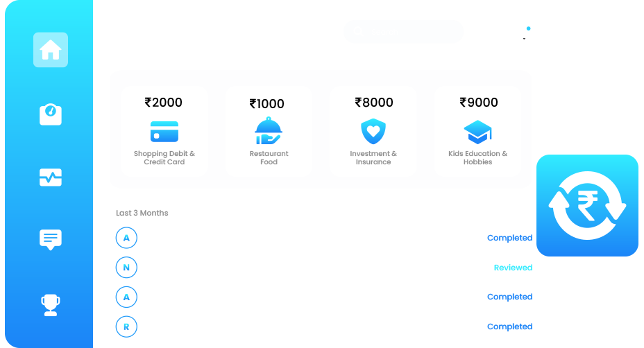Click the rupee refresh cycle icon
The image size is (644, 348).
[587, 206]
